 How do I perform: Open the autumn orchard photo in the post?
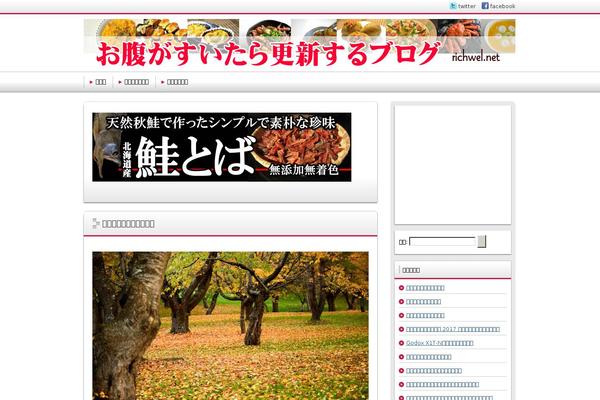click(x=230, y=326)
